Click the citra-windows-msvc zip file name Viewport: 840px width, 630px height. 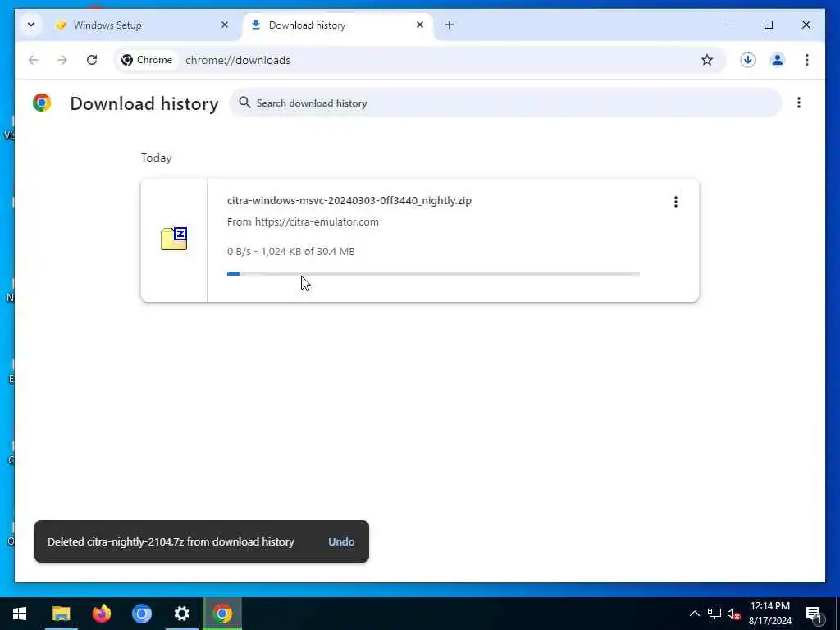click(x=349, y=200)
